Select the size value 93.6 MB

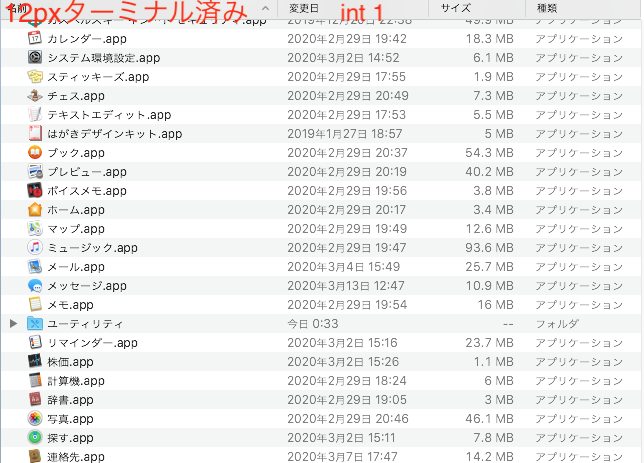click(x=489, y=248)
